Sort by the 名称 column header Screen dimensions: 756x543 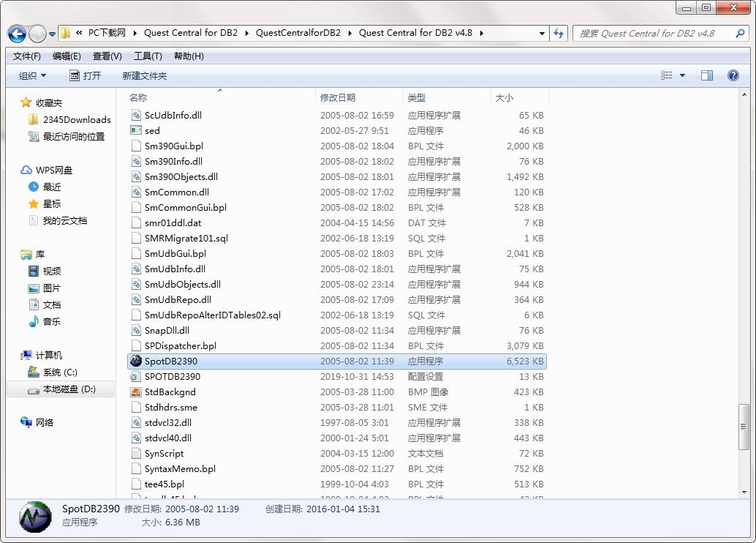click(x=138, y=97)
